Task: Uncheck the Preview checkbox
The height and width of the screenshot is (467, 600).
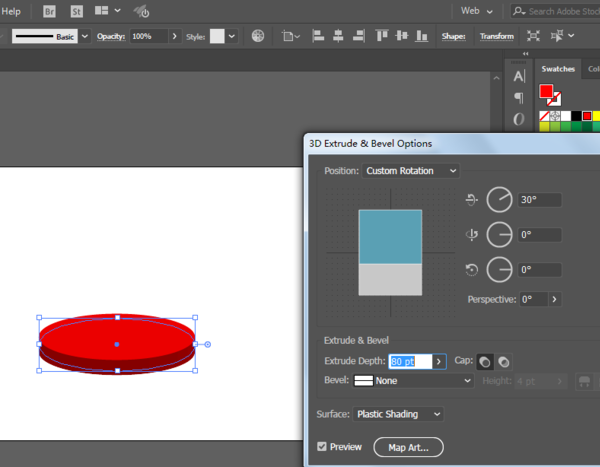Action: coord(322,447)
